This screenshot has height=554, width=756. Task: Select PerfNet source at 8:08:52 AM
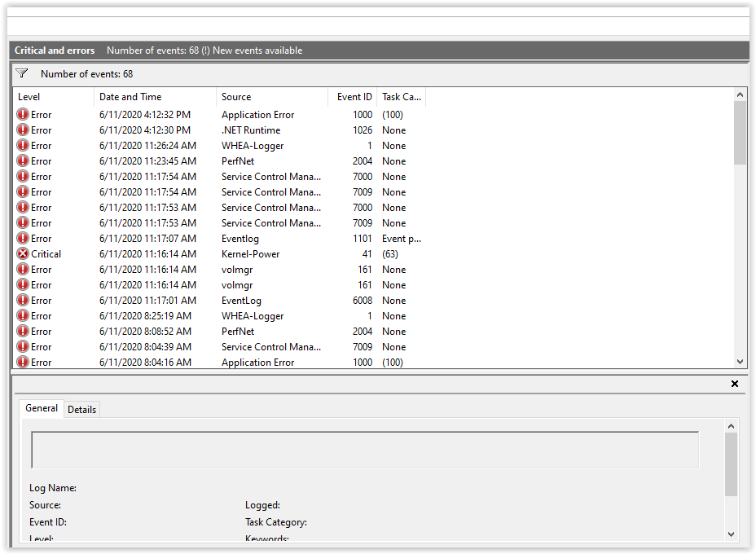tap(238, 331)
